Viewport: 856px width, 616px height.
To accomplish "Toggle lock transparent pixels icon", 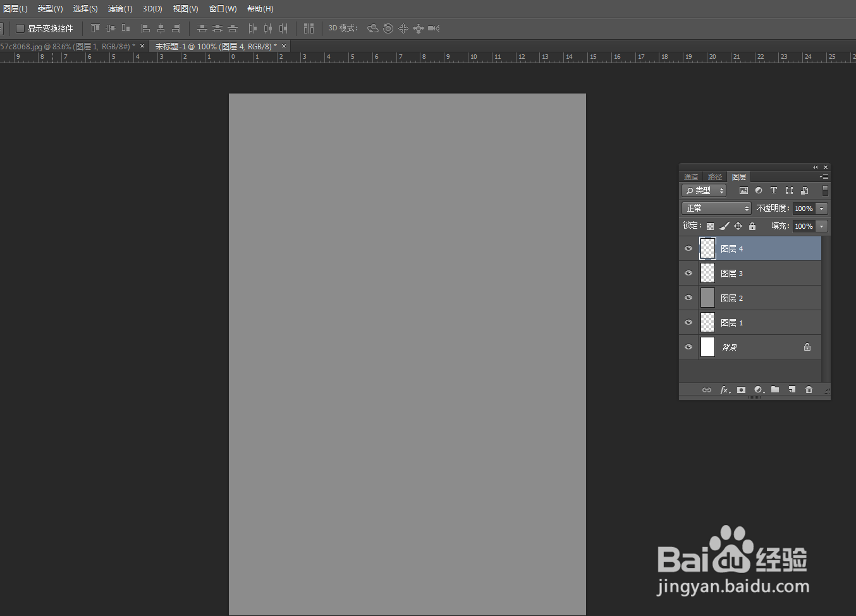I will 710,226.
